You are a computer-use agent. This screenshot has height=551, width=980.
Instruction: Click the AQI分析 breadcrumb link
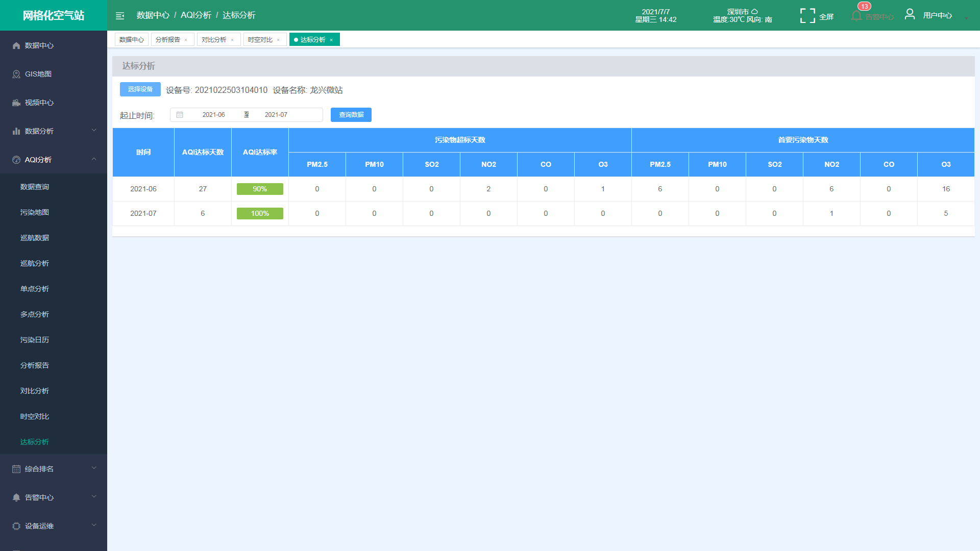tap(196, 15)
